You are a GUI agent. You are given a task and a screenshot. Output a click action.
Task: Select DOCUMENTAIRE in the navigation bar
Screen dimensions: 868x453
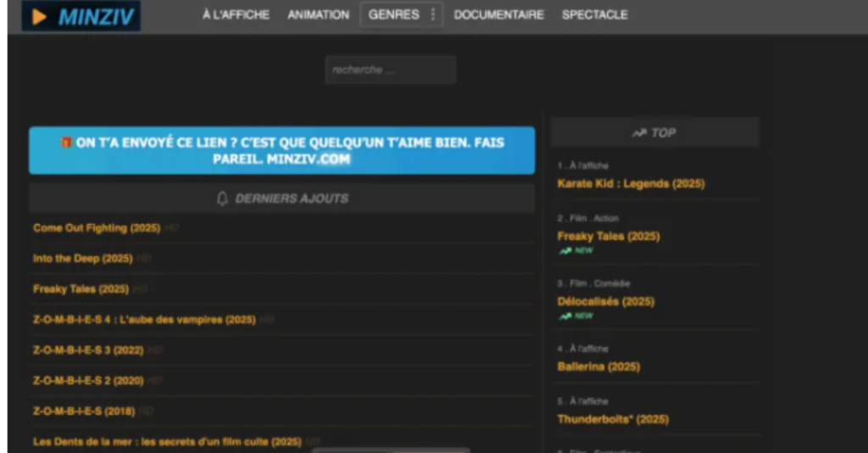point(498,14)
